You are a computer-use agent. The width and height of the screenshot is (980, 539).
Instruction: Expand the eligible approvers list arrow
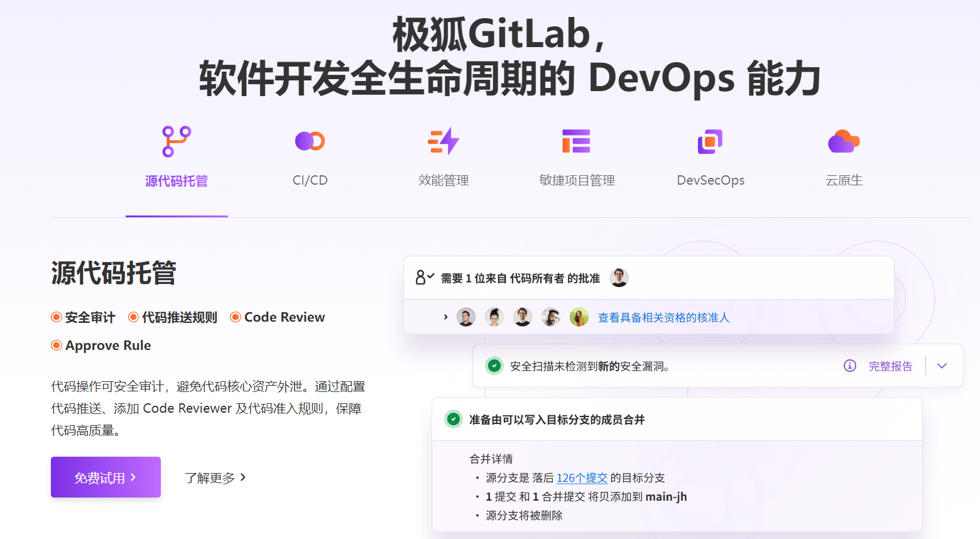coord(445,317)
